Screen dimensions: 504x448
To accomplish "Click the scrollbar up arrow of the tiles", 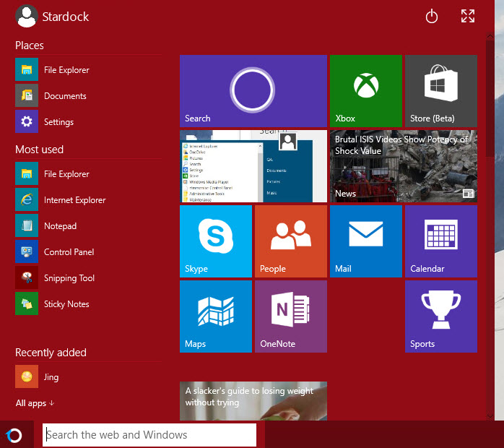I will [490, 36].
